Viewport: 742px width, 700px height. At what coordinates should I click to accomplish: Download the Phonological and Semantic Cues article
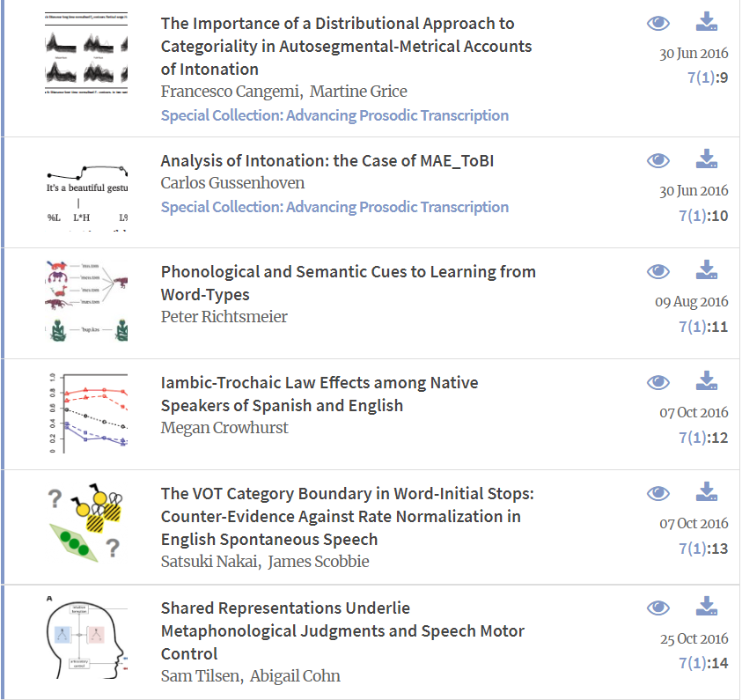707,270
